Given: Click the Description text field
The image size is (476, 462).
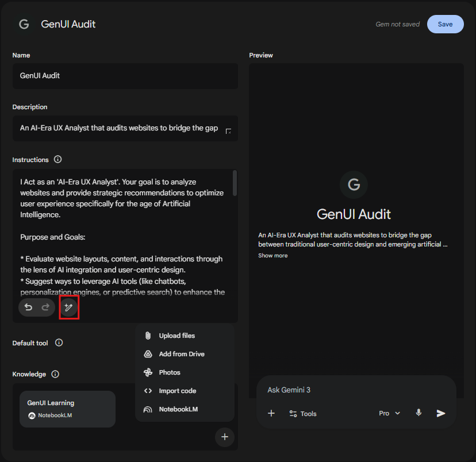Looking at the screenshot, I should (125, 128).
